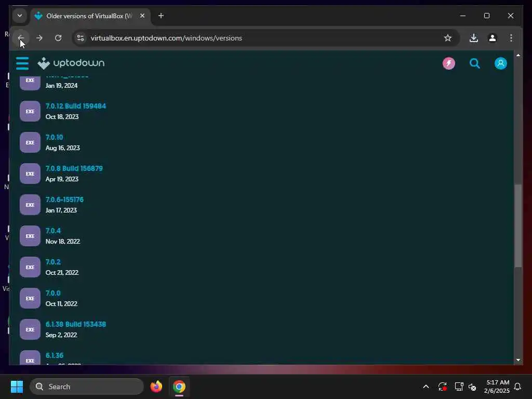Open version 7.0.0 link
532x399 pixels.
point(53,294)
